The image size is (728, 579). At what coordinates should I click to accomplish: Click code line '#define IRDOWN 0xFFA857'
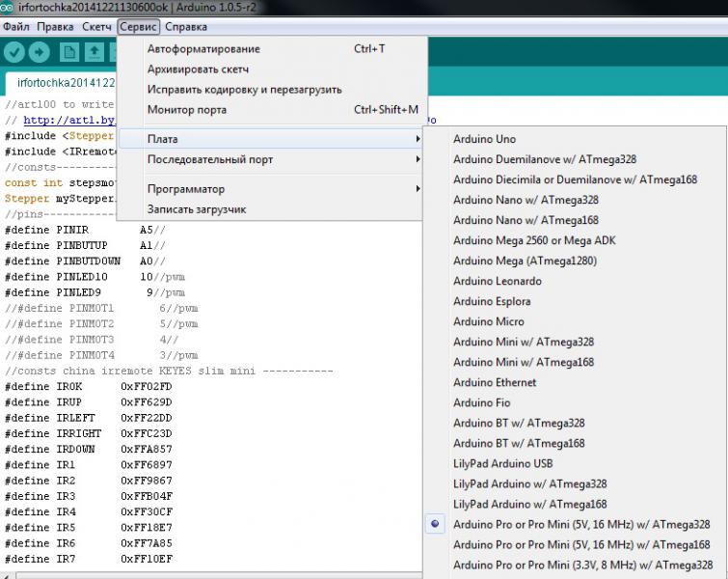[89, 450]
